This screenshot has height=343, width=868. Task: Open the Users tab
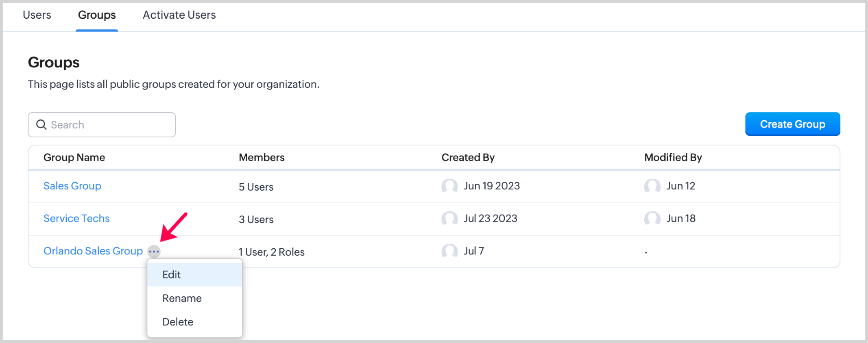tap(37, 15)
